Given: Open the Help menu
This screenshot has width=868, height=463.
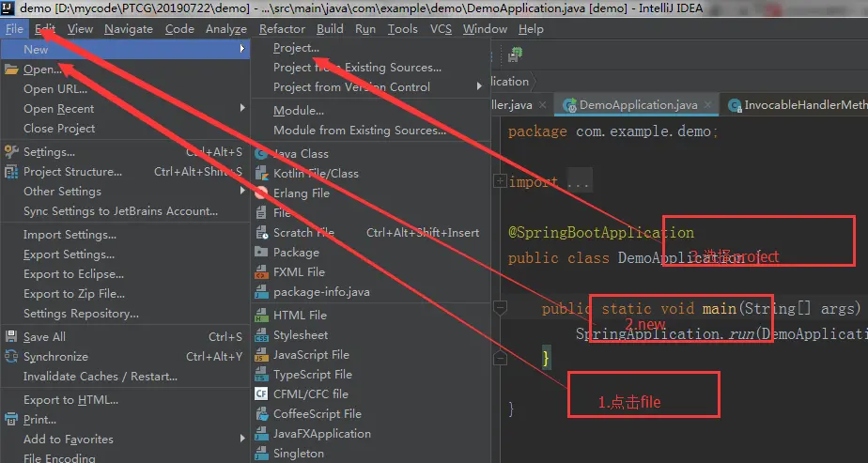Looking at the screenshot, I should click(531, 29).
